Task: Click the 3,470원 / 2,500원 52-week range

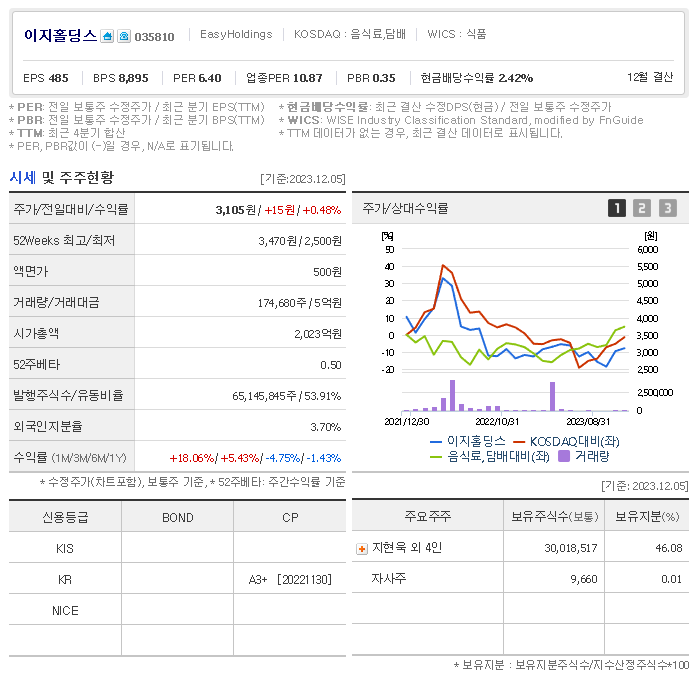Action: (x=300, y=241)
